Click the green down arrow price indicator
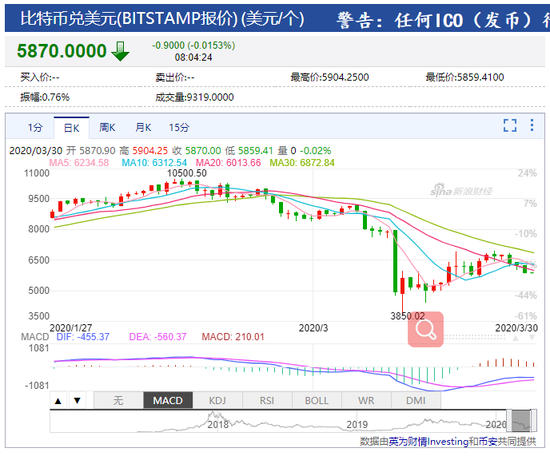 [x=120, y=51]
